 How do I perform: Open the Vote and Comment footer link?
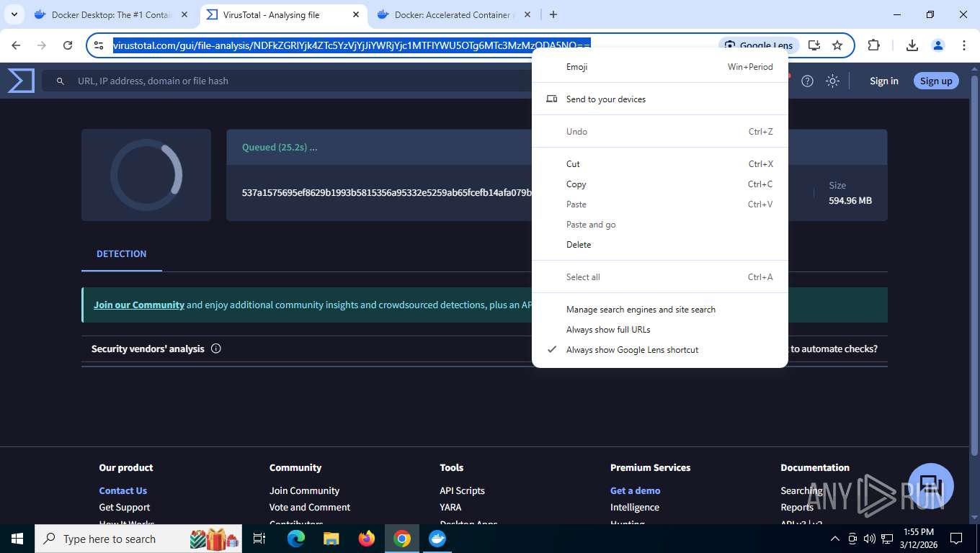tap(310, 507)
